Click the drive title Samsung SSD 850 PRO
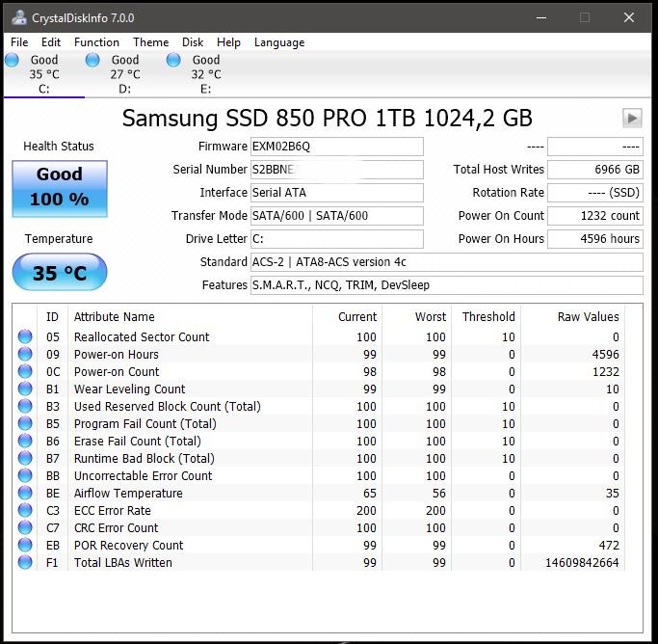 pos(328,118)
